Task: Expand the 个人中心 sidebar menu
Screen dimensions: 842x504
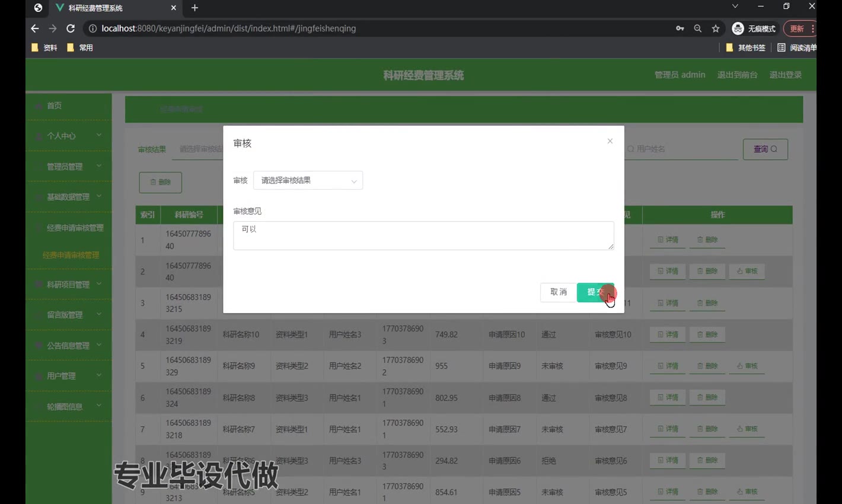Action: 68,136
